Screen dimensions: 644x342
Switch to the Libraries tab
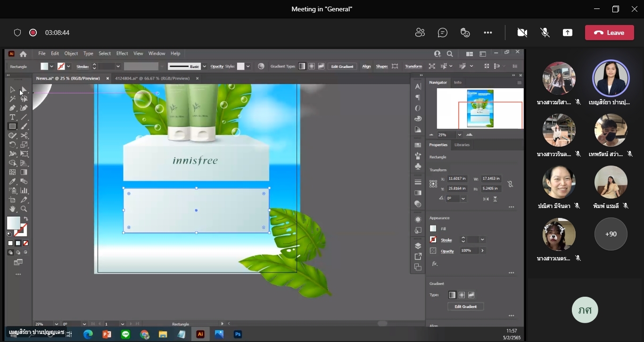462,145
